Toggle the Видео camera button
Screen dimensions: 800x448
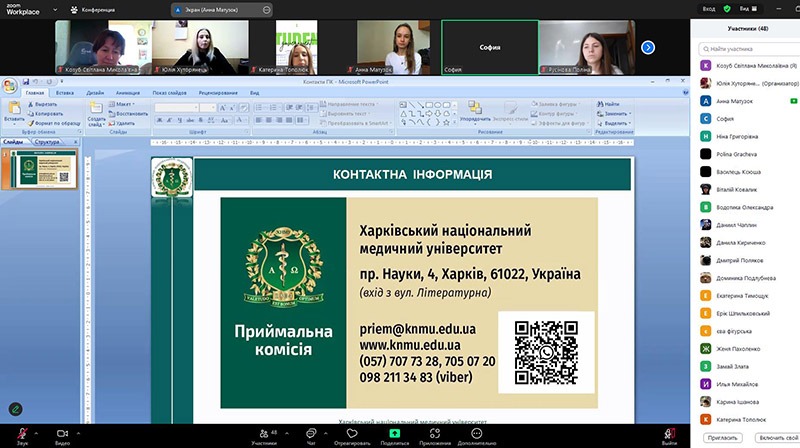(x=62, y=431)
